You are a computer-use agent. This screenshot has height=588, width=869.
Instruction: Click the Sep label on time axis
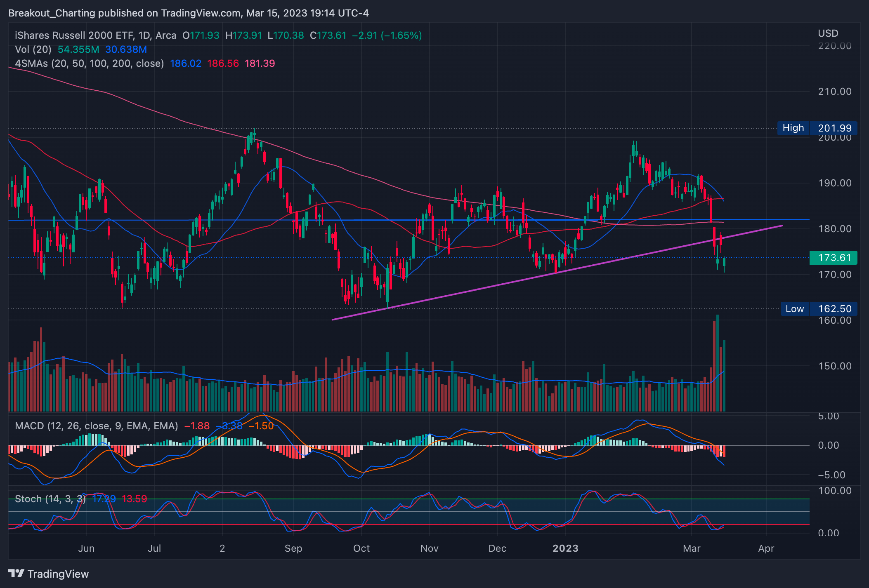[x=293, y=548]
